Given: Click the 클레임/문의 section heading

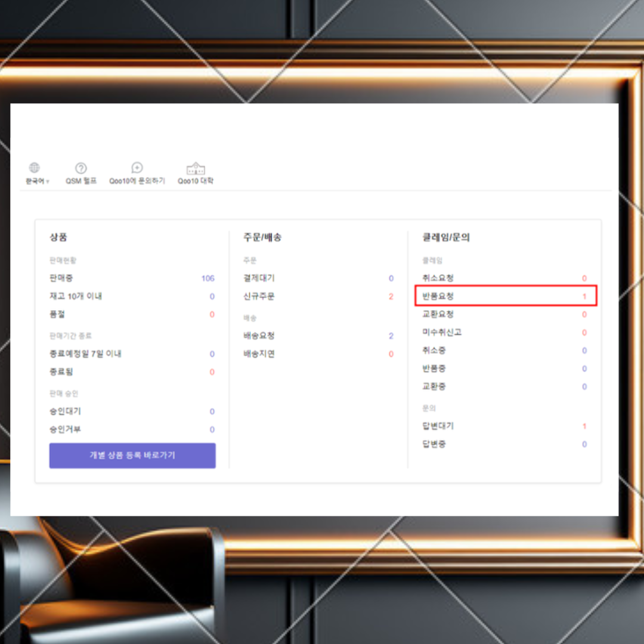Looking at the screenshot, I should point(446,237).
